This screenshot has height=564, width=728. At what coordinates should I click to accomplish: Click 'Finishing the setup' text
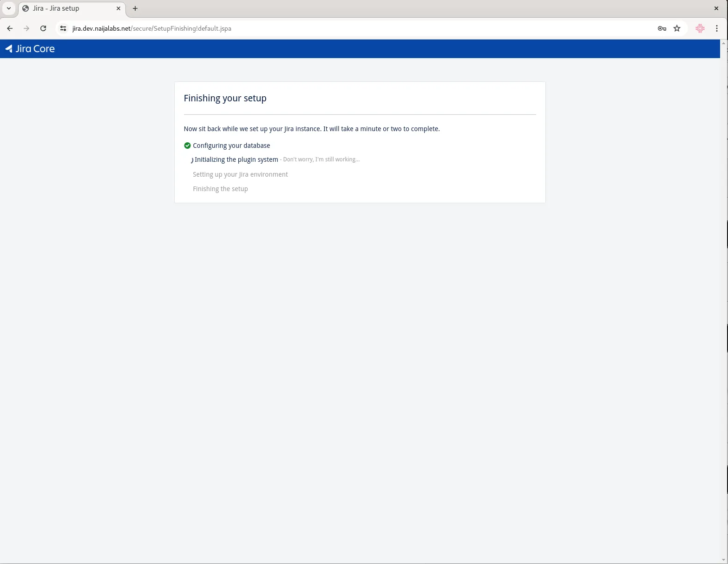click(220, 189)
